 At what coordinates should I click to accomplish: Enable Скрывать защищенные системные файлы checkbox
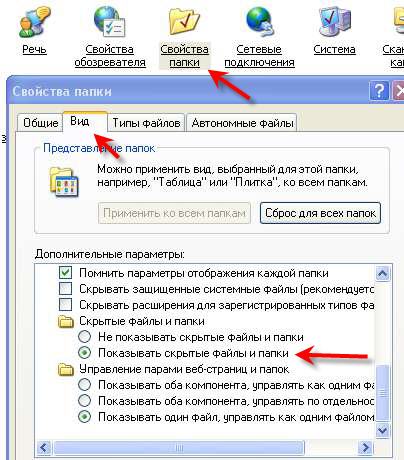tap(65, 289)
